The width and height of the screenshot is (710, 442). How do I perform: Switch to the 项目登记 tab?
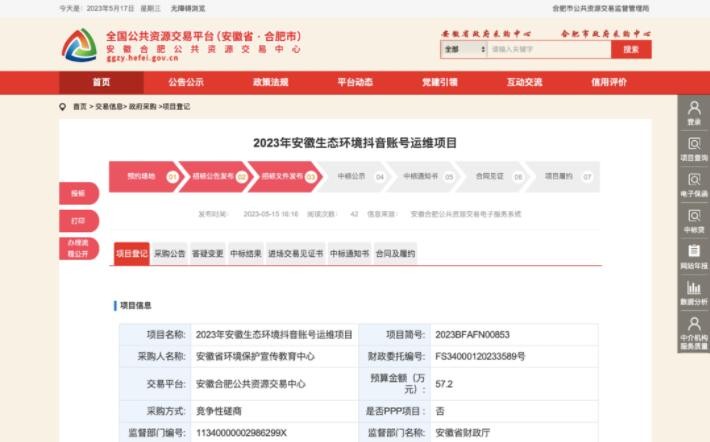click(x=131, y=254)
